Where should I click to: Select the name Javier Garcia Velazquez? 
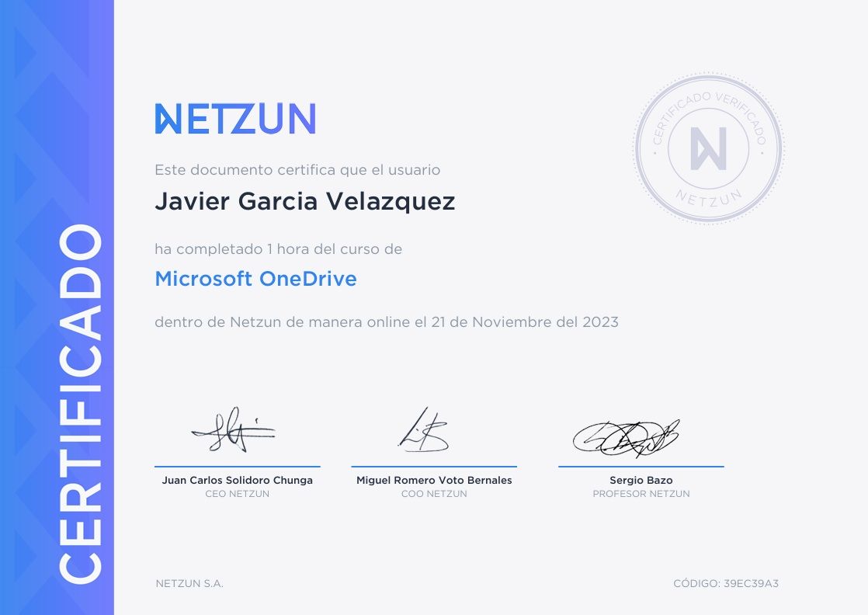(x=304, y=201)
